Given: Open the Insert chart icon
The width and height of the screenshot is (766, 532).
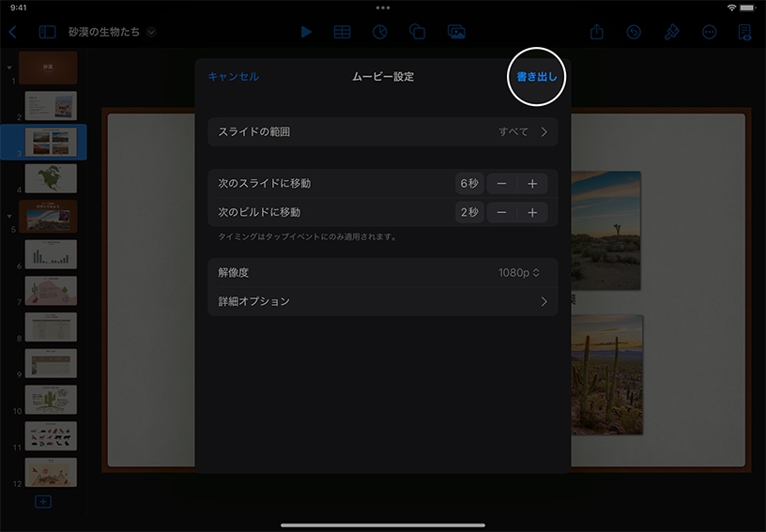Looking at the screenshot, I should (x=379, y=32).
